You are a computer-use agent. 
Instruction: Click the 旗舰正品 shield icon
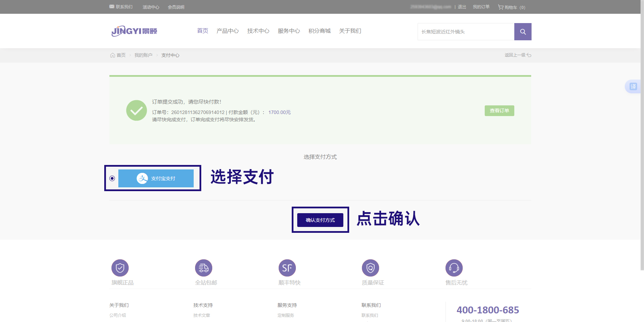pos(120,268)
